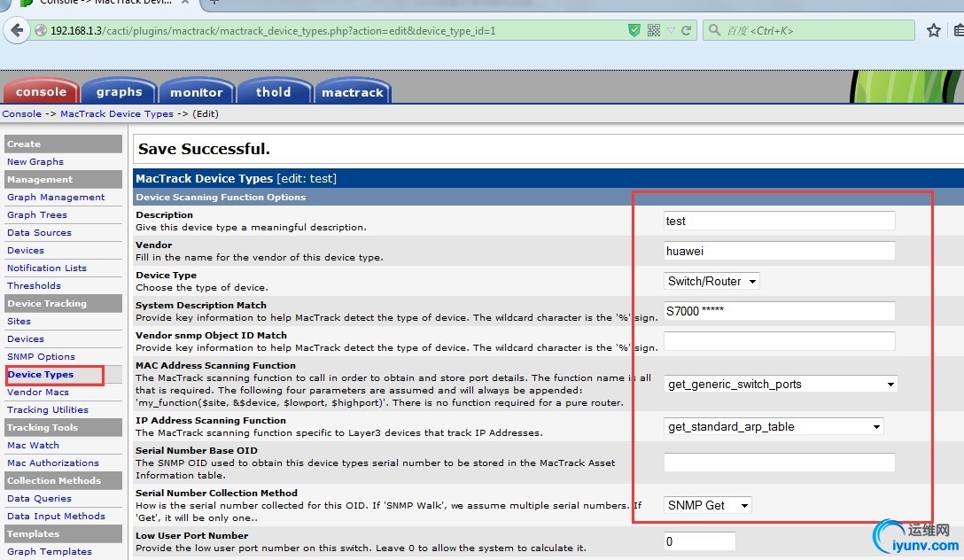The image size is (964, 560).
Task: Open Vendor Macs link
Action: 38,393
